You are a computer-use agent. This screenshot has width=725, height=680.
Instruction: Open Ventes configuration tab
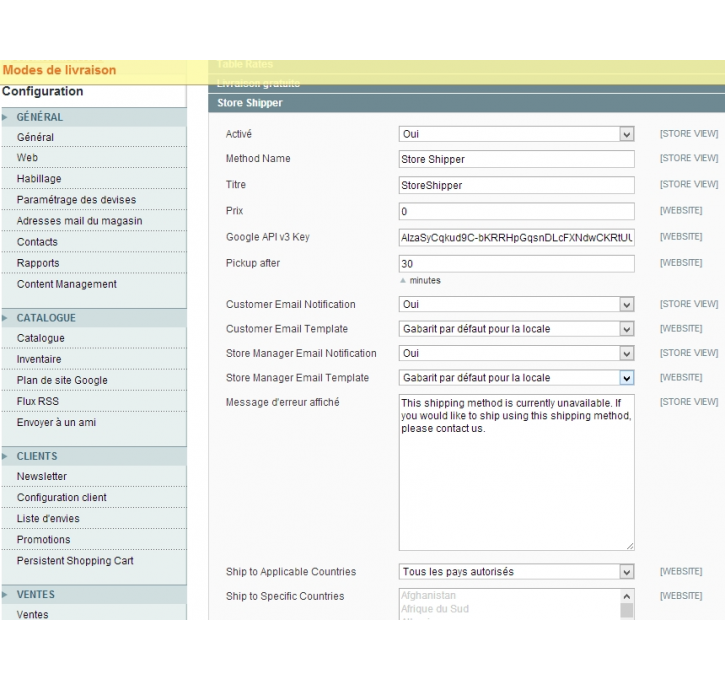coord(94,614)
